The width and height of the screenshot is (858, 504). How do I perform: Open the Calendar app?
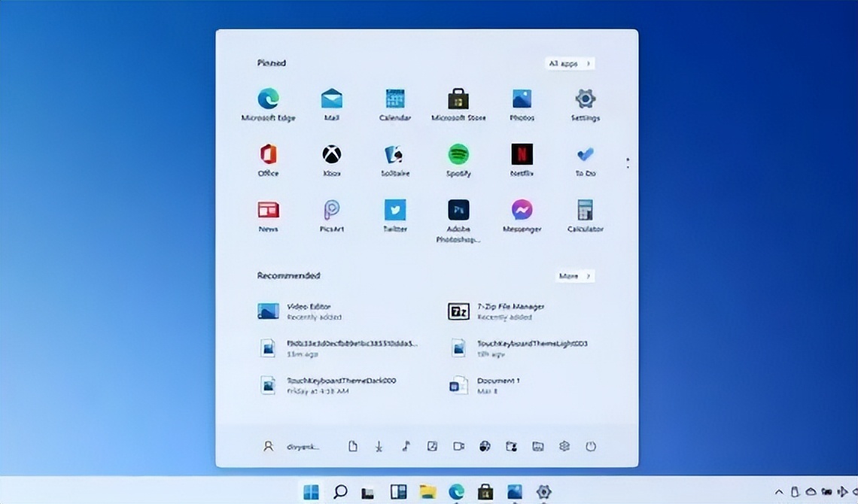[395, 102]
